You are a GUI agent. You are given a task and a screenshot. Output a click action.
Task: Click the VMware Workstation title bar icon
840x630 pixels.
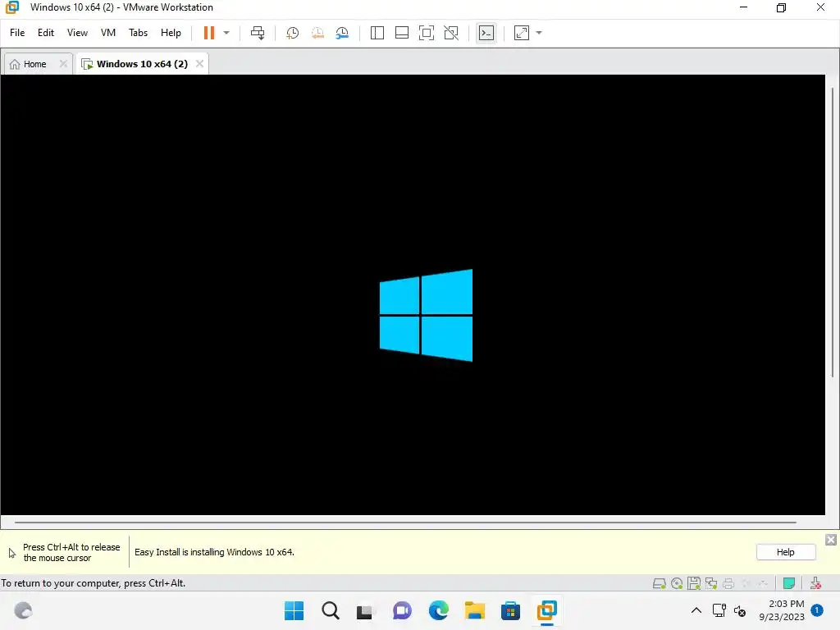click(x=11, y=7)
